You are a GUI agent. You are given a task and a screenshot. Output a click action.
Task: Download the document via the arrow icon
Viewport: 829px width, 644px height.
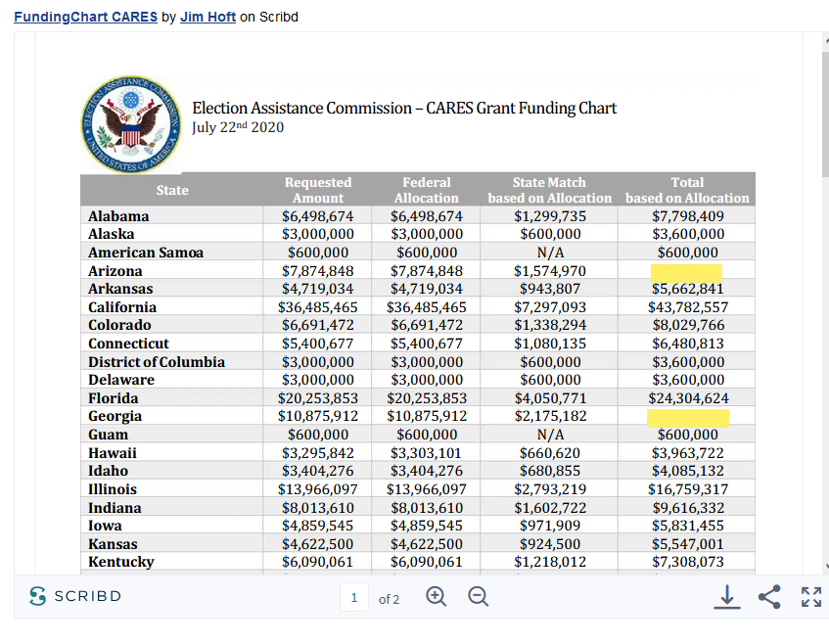click(x=727, y=597)
